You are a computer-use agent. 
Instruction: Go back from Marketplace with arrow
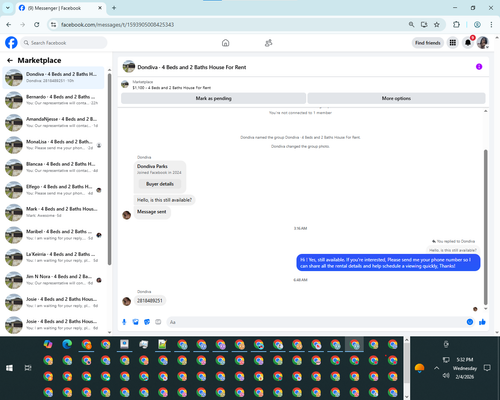point(10,60)
